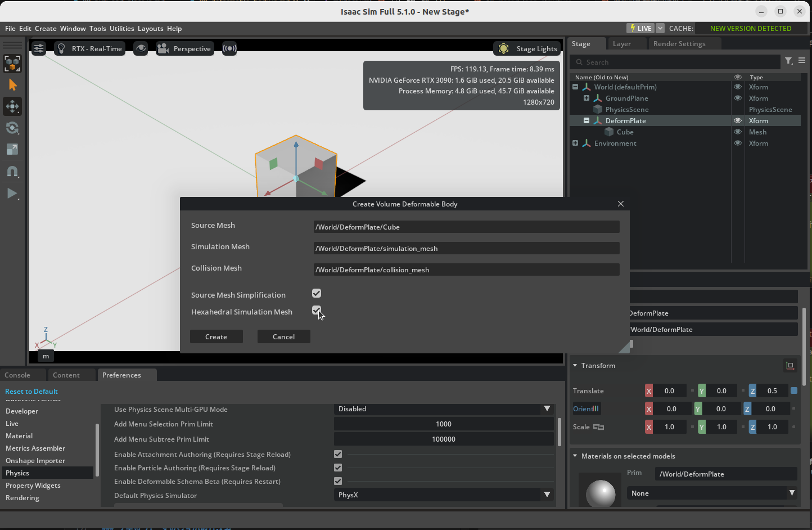Open the Create menu

45,28
